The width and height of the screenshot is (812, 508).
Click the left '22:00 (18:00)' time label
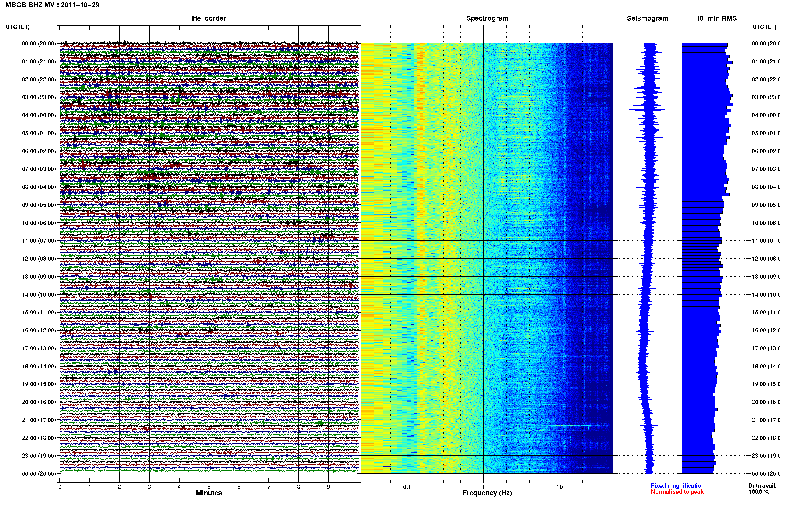(x=39, y=438)
